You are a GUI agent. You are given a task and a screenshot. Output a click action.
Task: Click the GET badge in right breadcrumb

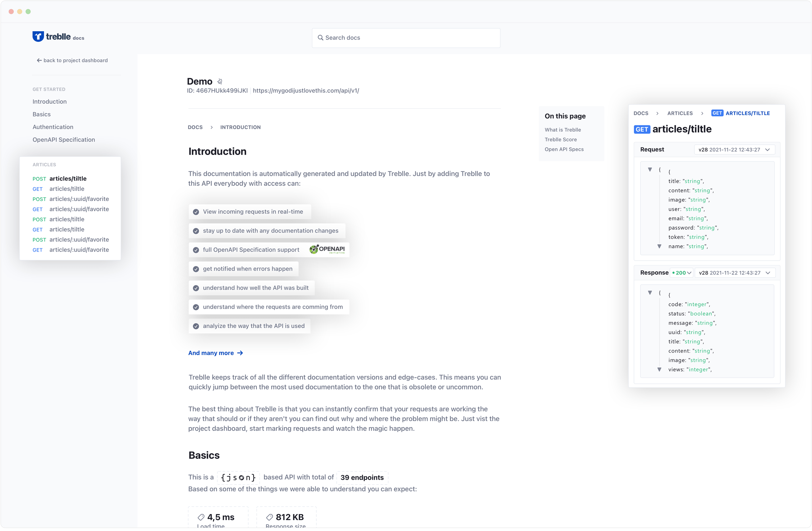[717, 113]
